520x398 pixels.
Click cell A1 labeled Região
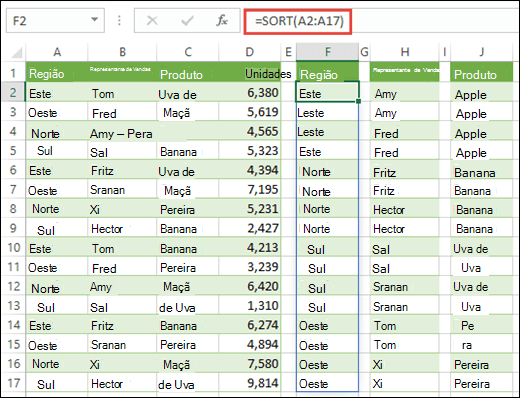point(57,72)
